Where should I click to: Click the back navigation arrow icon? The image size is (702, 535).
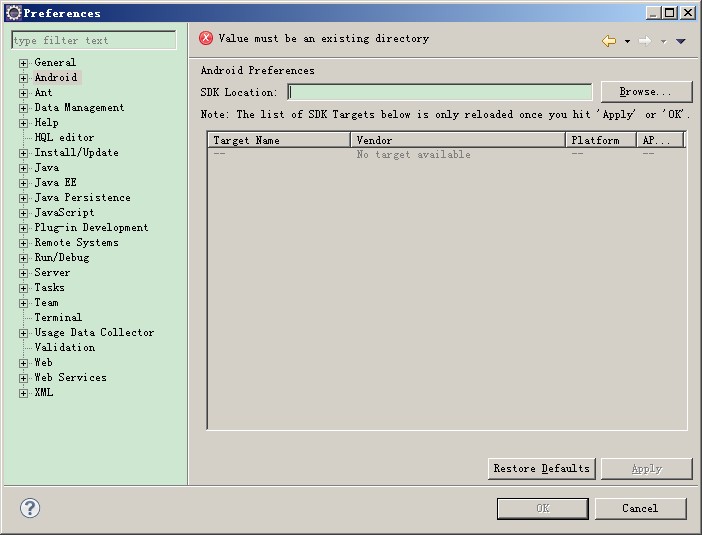(x=609, y=41)
